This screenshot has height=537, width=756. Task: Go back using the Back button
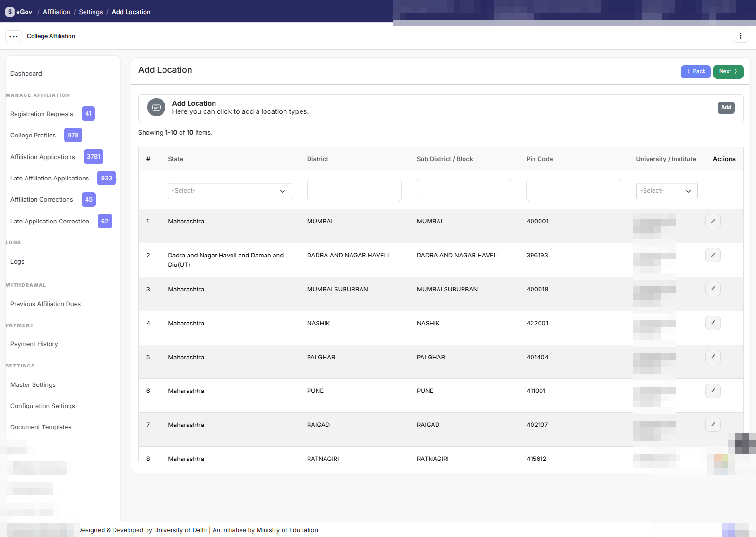pyautogui.click(x=696, y=71)
